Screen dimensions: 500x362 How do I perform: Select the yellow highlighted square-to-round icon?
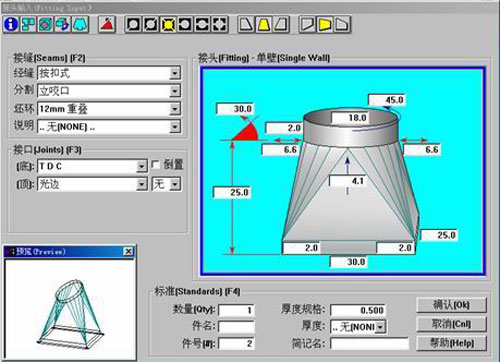(x=168, y=24)
